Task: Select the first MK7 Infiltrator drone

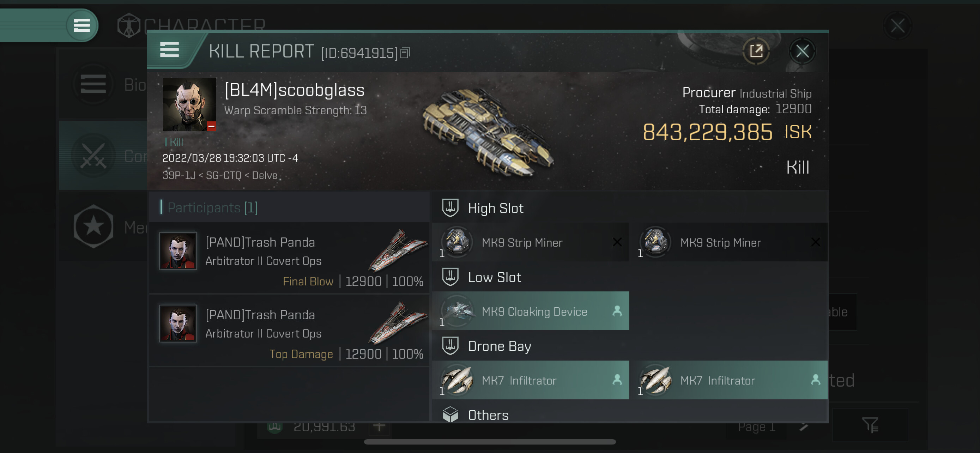Action: click(530, 380)
